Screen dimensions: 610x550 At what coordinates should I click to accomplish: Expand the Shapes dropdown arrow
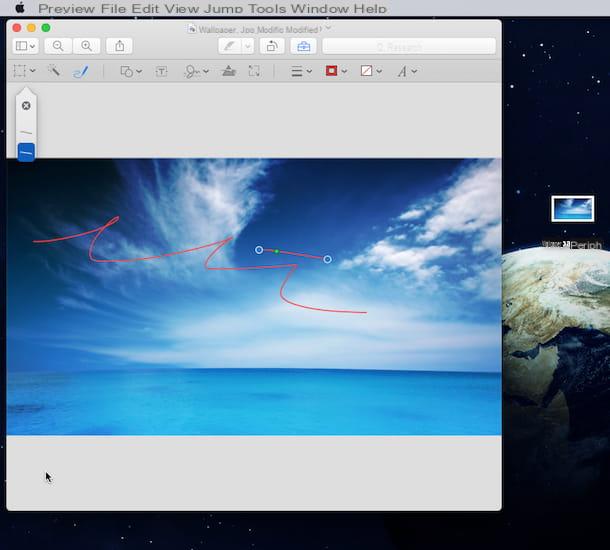point(139,71)
